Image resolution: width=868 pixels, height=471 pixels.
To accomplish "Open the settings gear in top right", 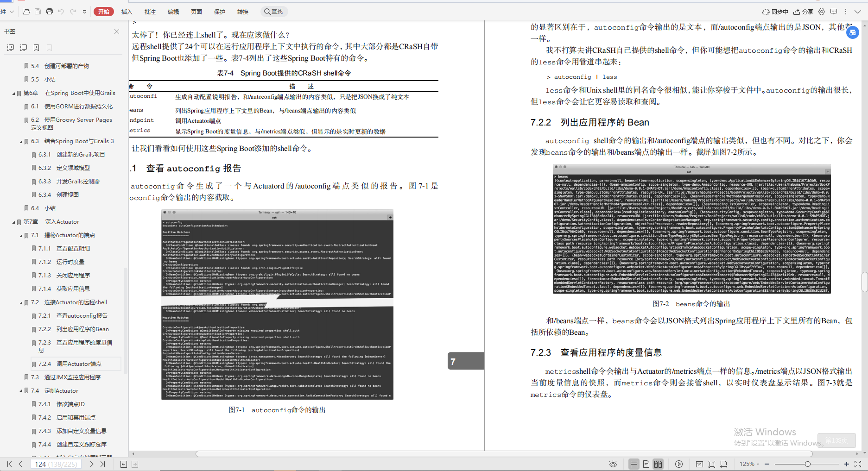I will 822,12.
